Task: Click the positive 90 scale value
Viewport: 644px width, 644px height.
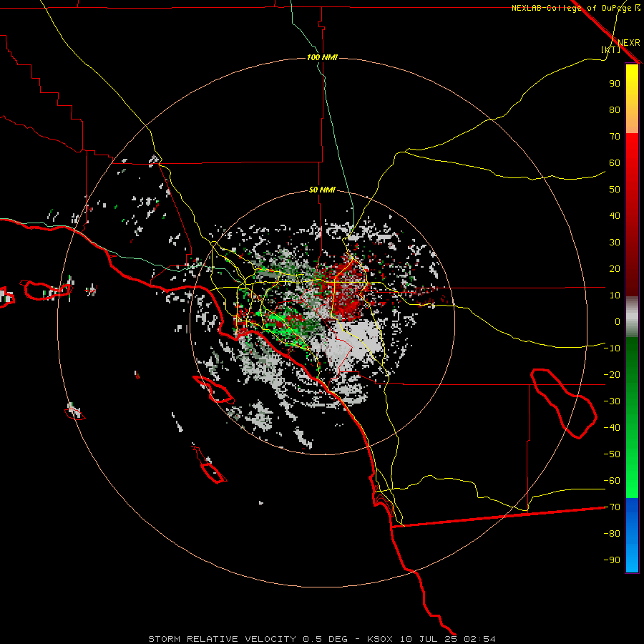Action: point(615,84)
